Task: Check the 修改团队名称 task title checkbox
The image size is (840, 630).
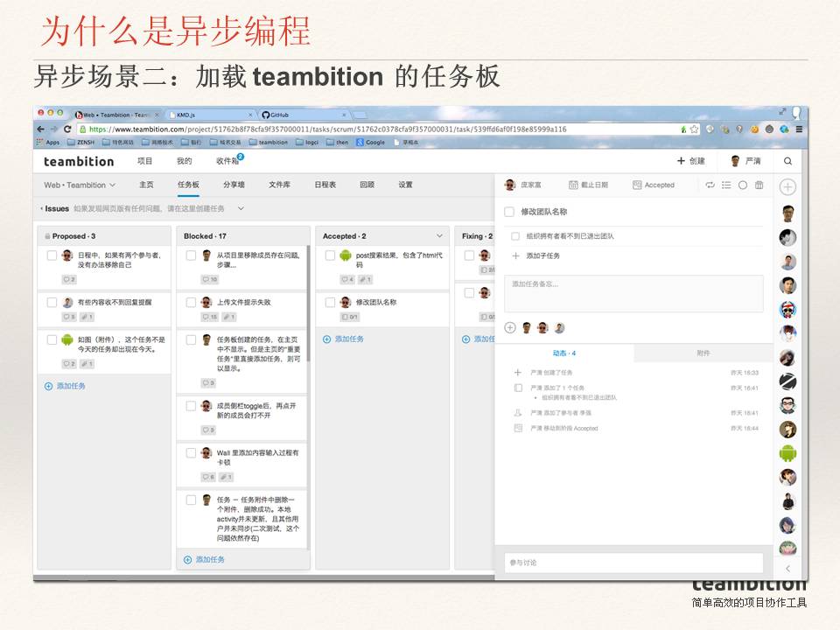Action: pyautogui.click(x=509, y=212)
